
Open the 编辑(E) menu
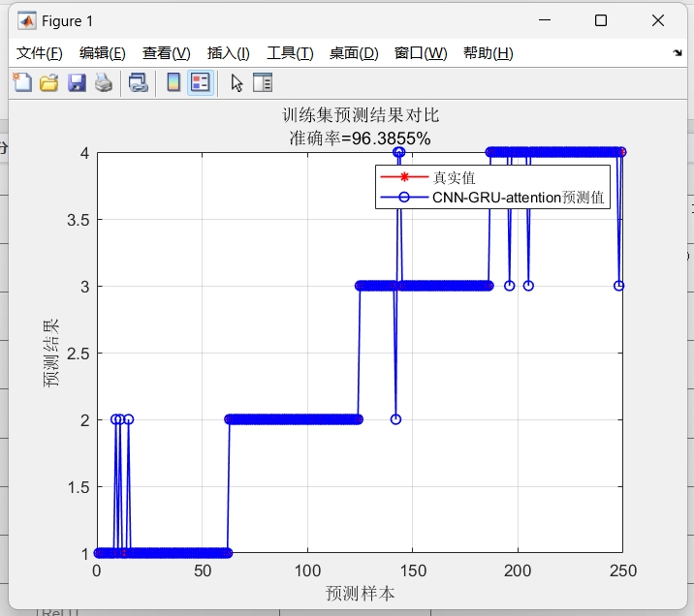click(x=102, y=53)
